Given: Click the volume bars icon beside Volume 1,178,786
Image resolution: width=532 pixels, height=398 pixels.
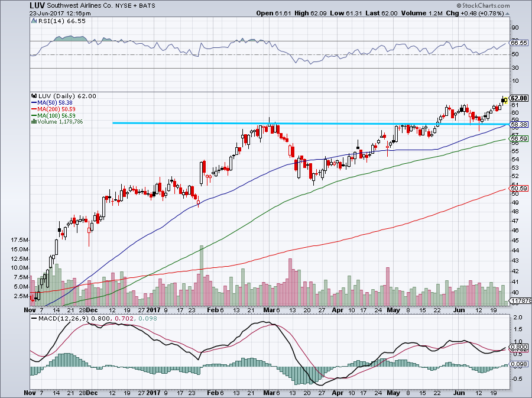Looking at the screenshot, I should tap(34, 121).
